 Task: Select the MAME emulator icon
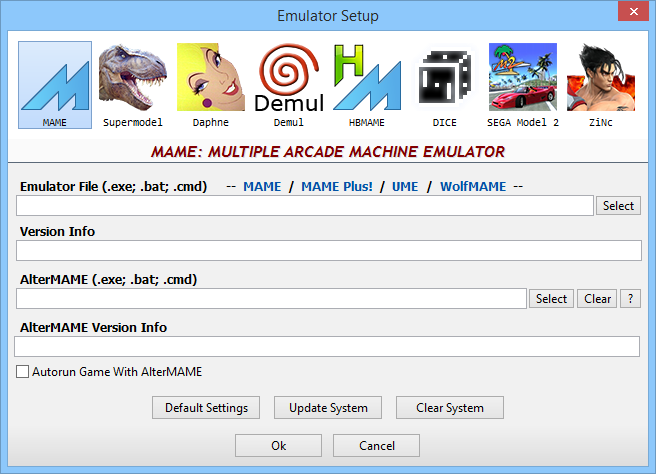click(55, 85)
